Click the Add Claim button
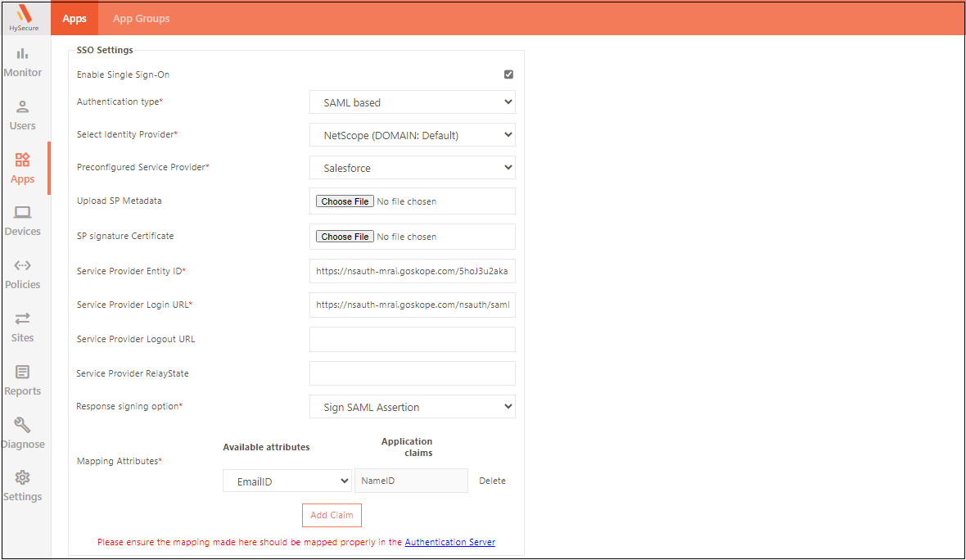This screenshot has width=966, height=560. click(x=332, y=515)
